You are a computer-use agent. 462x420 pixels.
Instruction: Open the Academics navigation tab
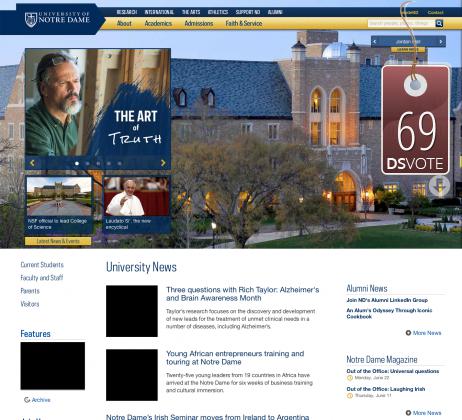[158, 23]
